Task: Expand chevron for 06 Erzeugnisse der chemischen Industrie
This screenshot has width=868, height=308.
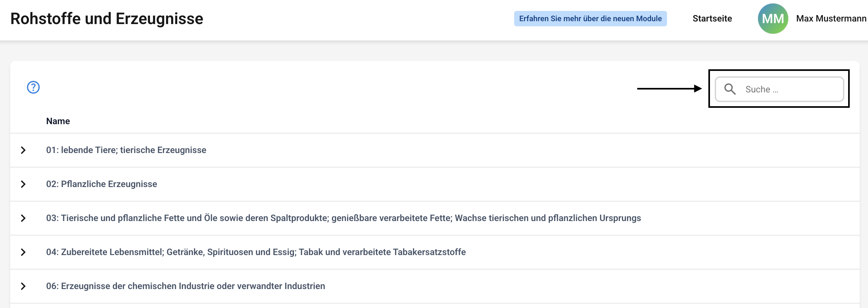Action: click(23, 287)
